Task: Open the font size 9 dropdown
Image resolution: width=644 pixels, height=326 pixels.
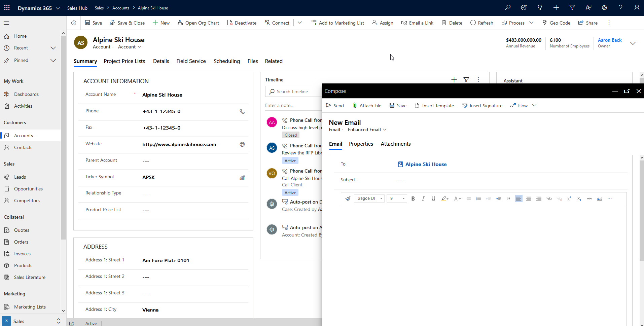Action: coord(397,199)
